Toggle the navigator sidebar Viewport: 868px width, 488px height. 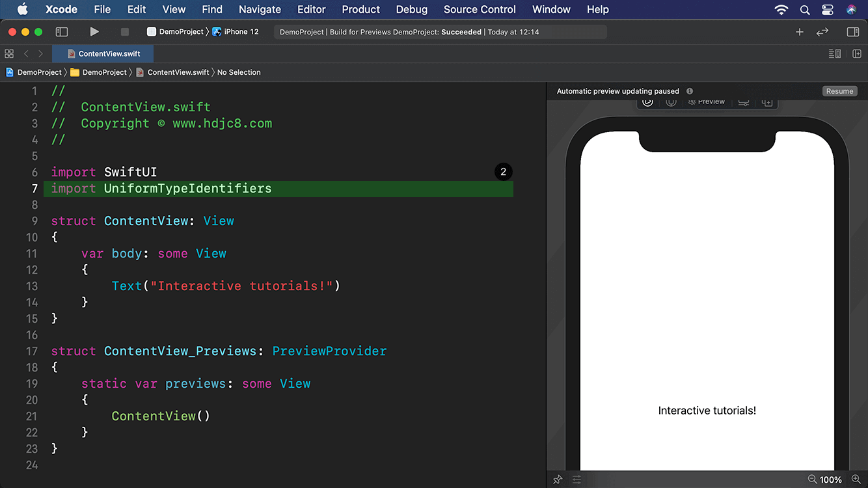[62, 31]
